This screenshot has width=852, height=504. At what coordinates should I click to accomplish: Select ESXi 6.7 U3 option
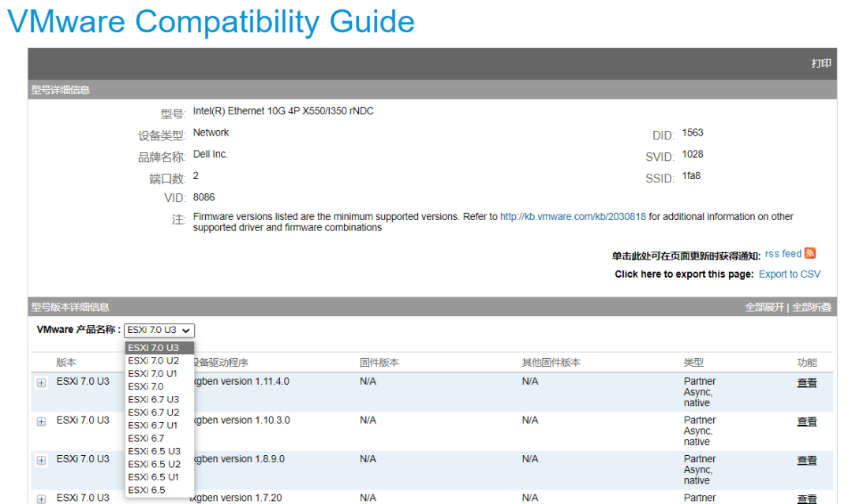point(159,399)
